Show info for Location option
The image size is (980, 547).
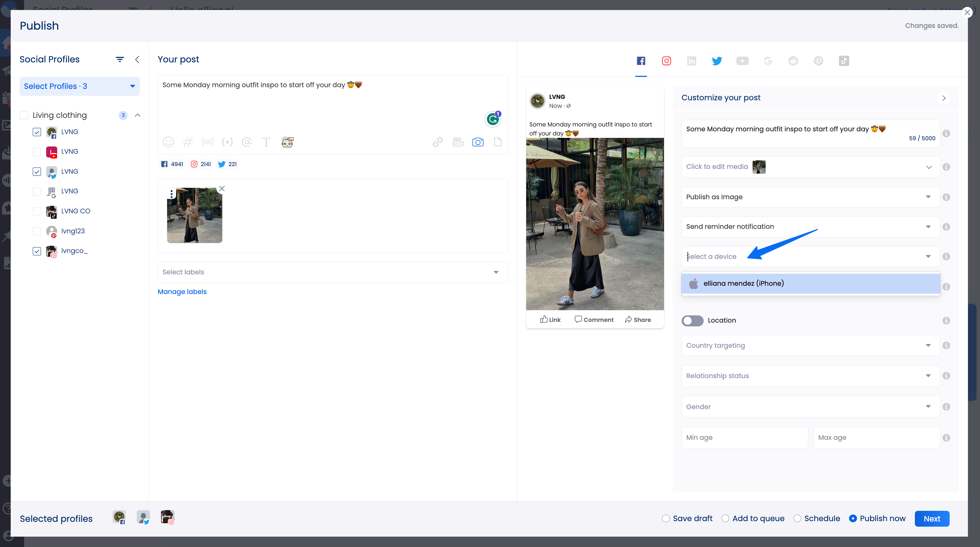coord(946,321)
